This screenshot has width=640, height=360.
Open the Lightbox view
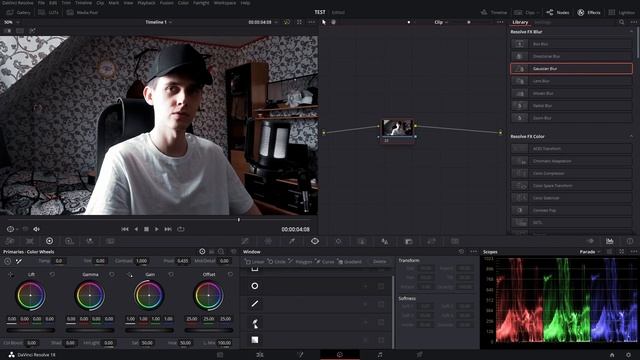coord(622,13)
